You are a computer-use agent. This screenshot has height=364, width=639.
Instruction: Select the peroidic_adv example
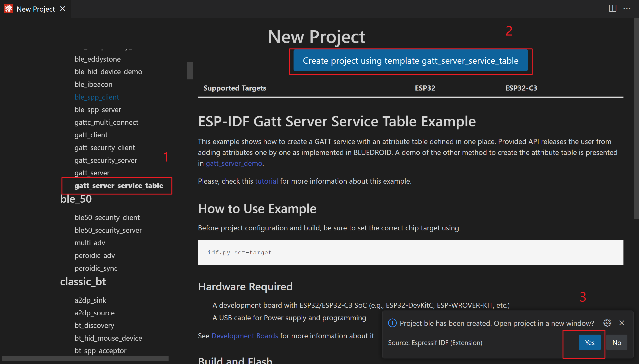coord(95,256)
